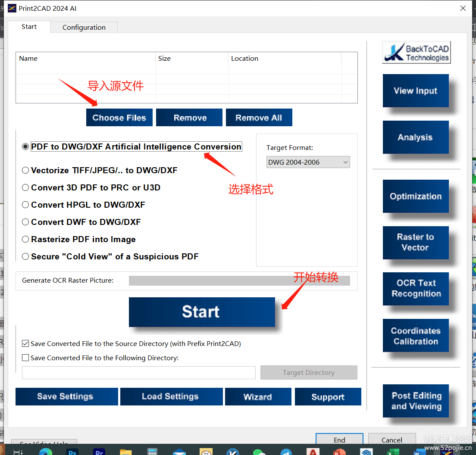
Task: Select the Start tab
Action: click(29, 27)
